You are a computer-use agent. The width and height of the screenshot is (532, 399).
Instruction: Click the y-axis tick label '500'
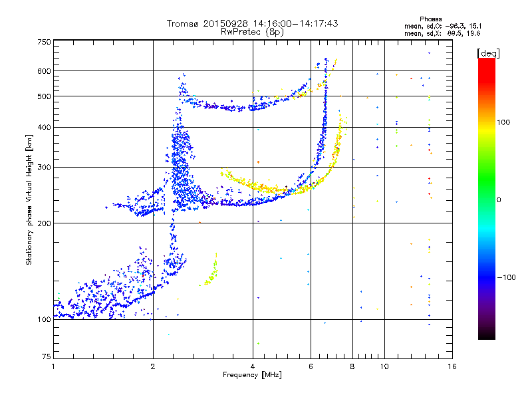44,96
